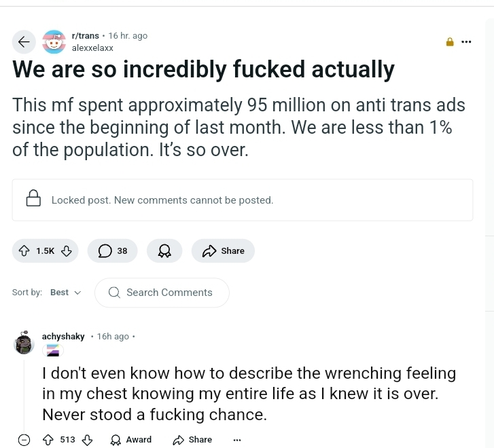
Task: Award achyshaky's comment
Action: click(x=130, y=439)
